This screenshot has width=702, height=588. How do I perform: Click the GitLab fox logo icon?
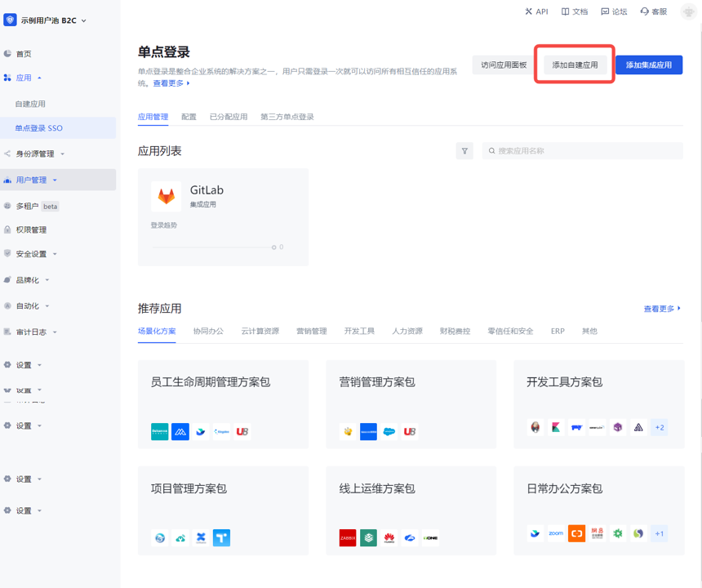point(167,197)
